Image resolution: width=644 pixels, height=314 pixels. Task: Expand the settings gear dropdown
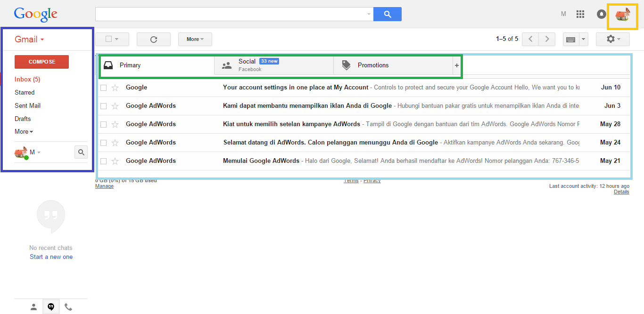pyautogui.click(x=612, y=39)
